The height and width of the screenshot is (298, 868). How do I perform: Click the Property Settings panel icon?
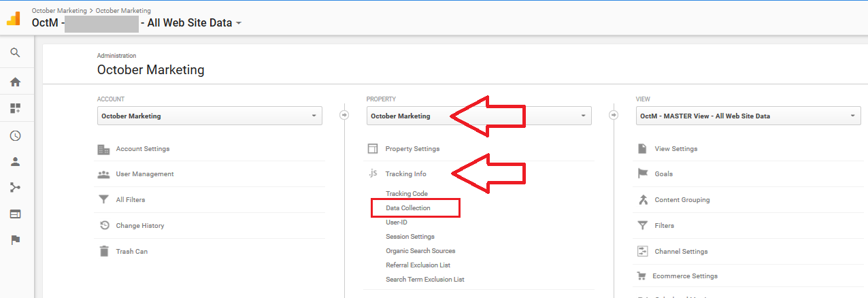373,149
